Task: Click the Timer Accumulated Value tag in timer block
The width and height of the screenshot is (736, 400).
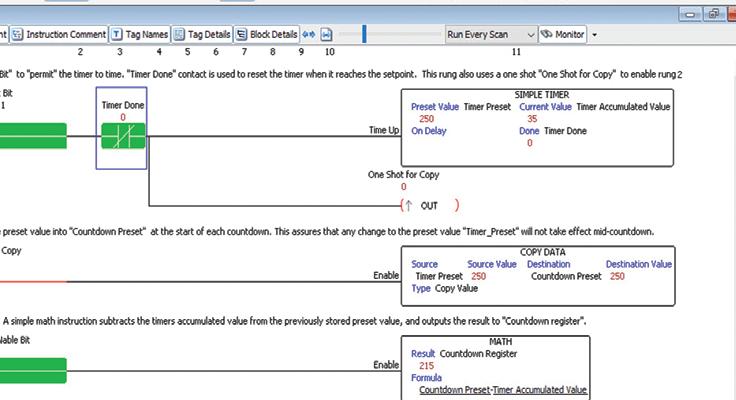Action: (x=623, y=107)
